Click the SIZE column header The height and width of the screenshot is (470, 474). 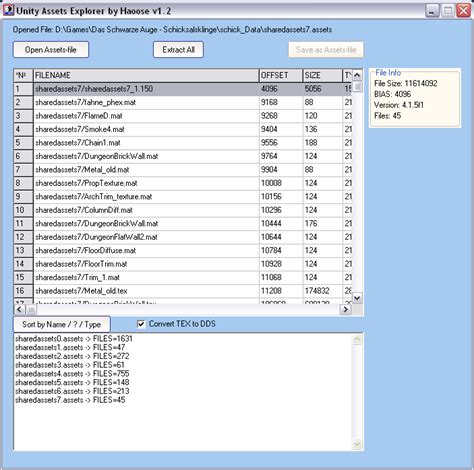pyautogui.click(x=322, y=75)
